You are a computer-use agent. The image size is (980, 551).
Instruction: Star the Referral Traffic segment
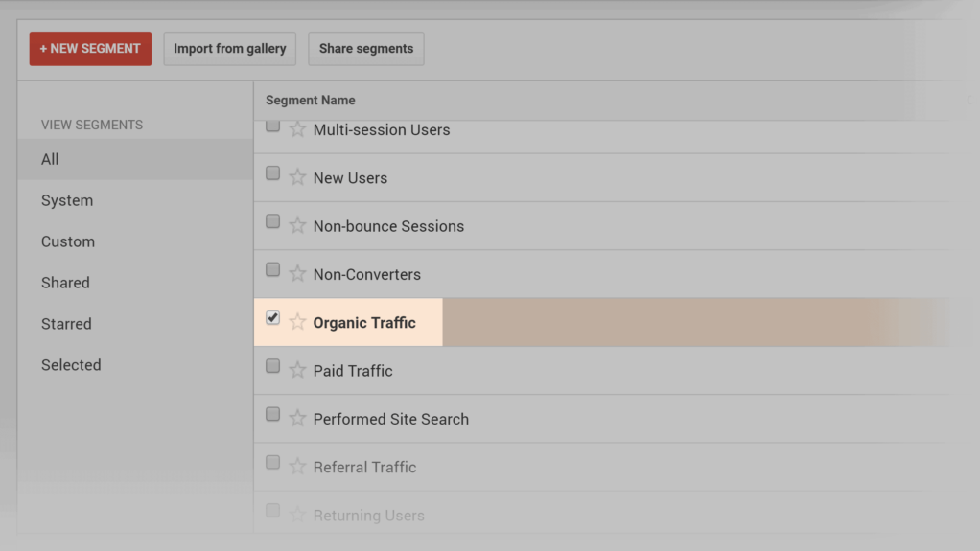[x=297, y=467]
